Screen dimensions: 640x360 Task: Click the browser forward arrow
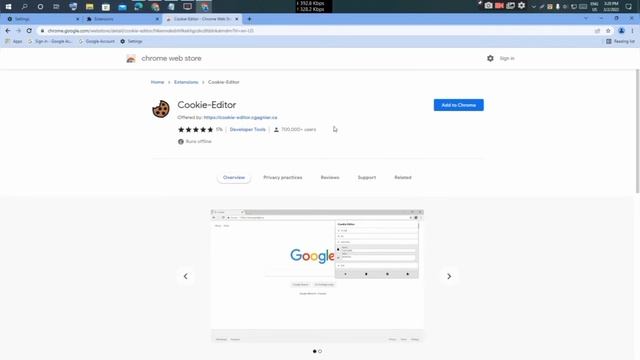(x=18, y=31)
